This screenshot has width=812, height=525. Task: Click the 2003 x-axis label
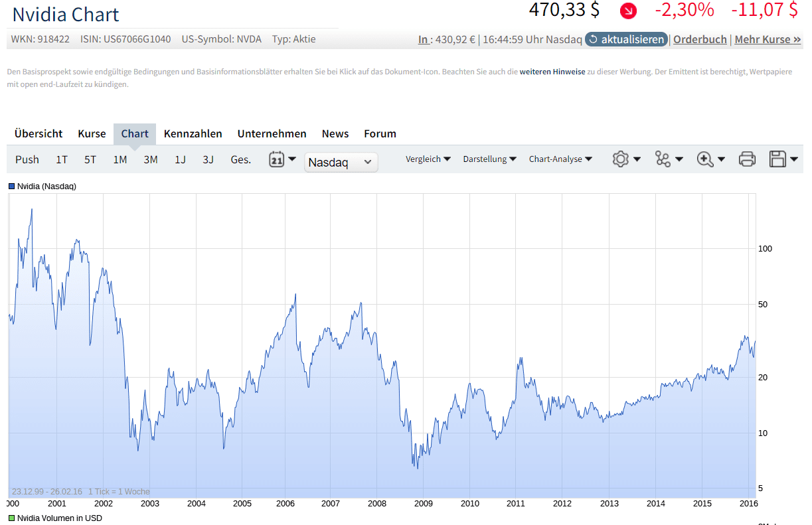[150, 504]
